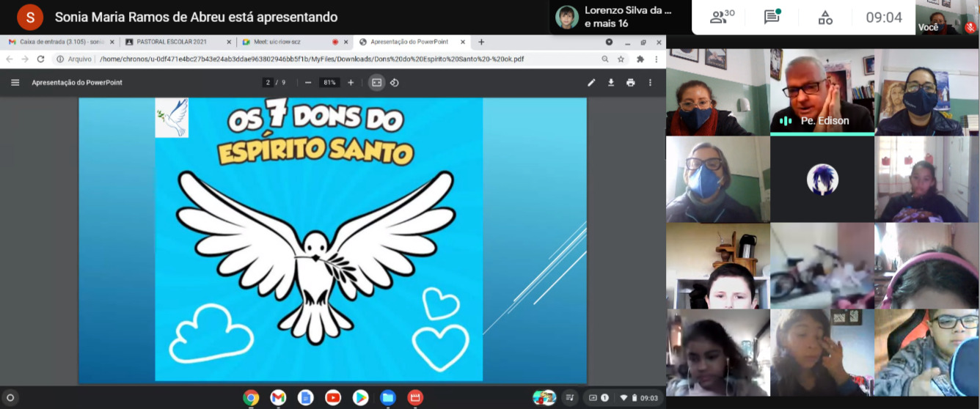Download the PDF presentation
980x409 pixels.
pos(610,83)
